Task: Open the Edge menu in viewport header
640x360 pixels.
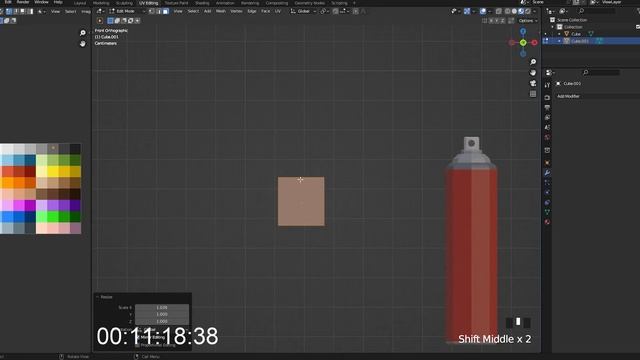Action: click(252, 11)
